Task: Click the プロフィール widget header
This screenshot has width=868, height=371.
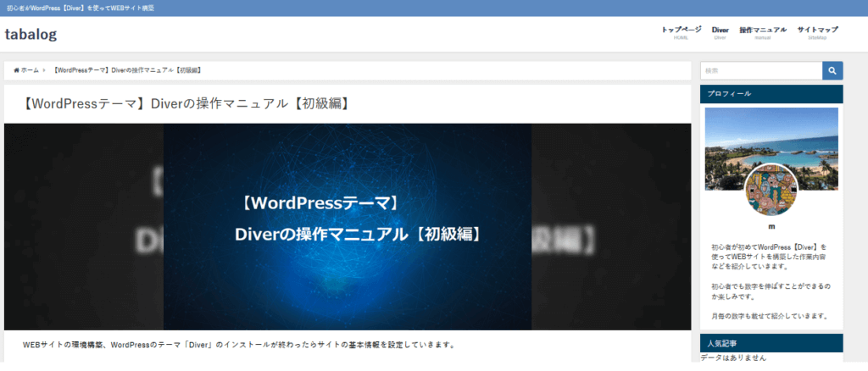Action: tap(771, 94)
